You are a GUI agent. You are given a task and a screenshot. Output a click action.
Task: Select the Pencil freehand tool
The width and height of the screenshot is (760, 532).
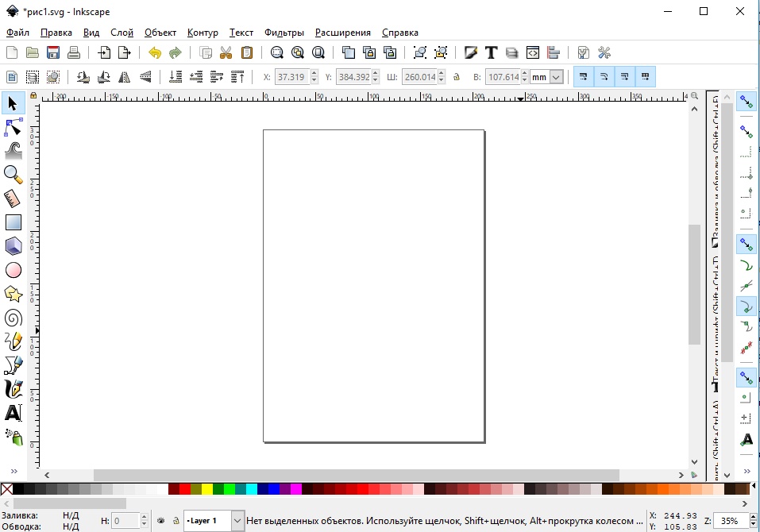13,341
